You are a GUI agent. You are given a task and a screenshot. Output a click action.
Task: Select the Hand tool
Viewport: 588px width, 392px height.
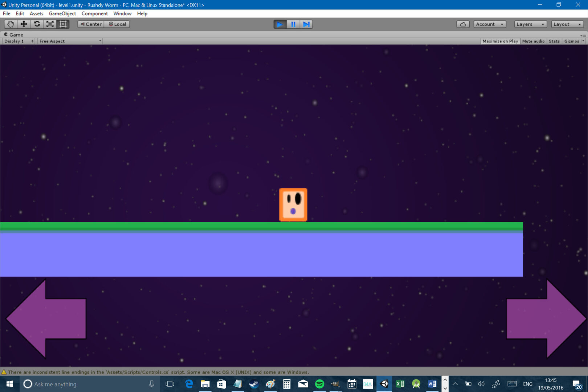pyautogui.click(x=10, y=24)
